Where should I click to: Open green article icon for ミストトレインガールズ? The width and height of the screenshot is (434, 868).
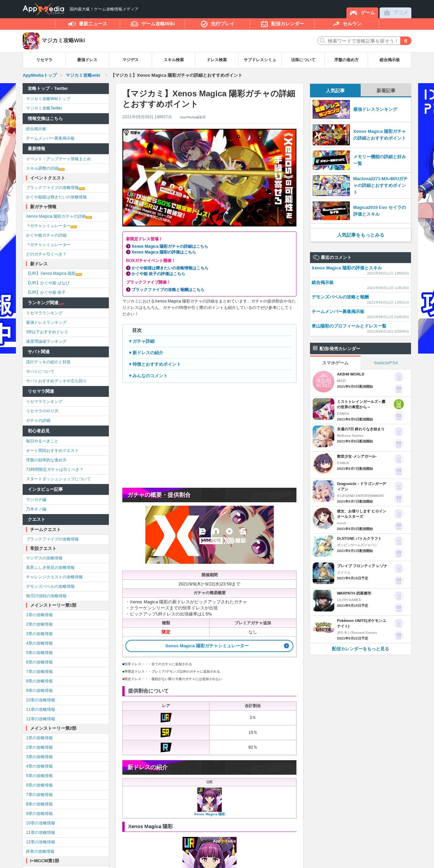399,404
